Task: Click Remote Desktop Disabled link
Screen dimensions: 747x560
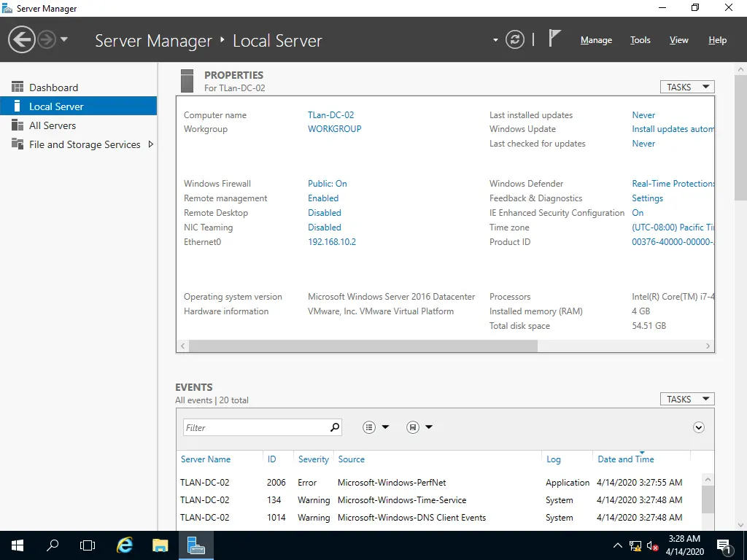Action: tap(325, 212)
